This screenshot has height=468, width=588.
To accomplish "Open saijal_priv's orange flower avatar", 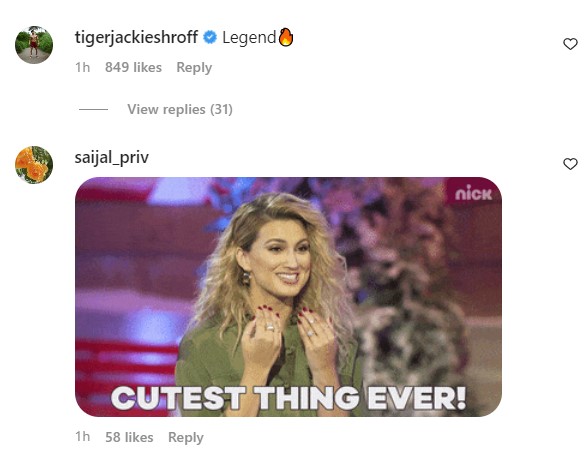I will pyautogui.click(x=34, y=165).
